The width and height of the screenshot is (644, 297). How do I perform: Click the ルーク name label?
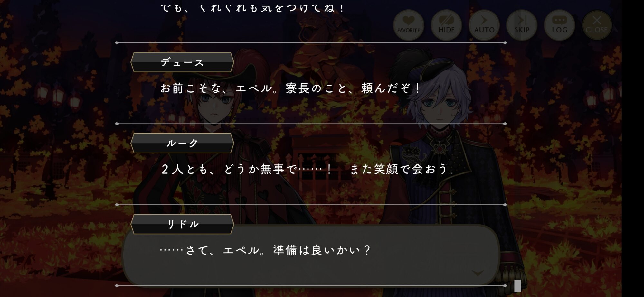pyautogui.click(x=182, y=143)
